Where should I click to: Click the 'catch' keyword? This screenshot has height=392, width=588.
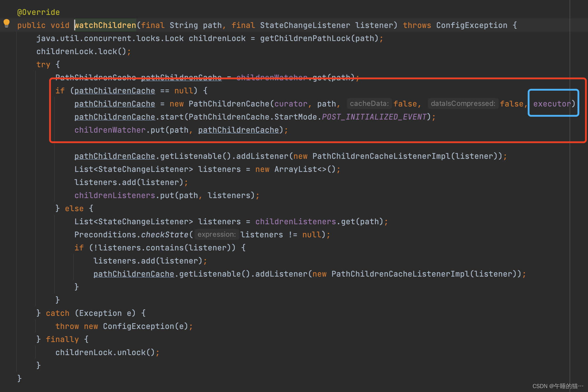57,313
